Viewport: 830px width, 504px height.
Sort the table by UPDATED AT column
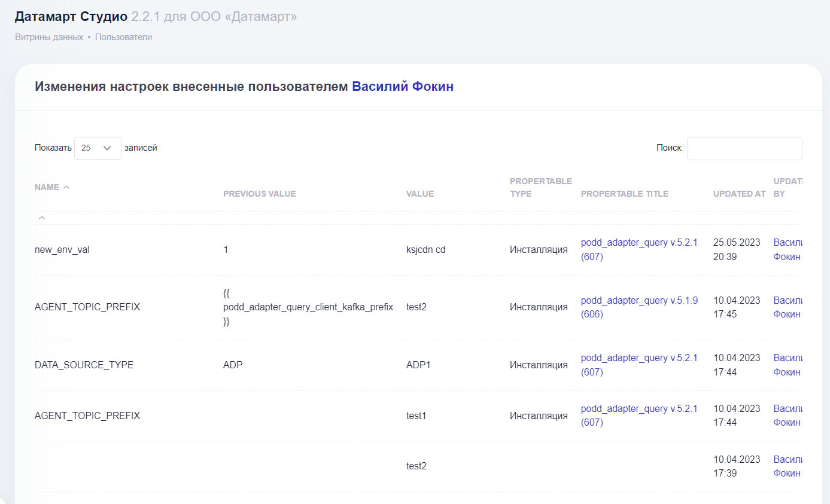click(x=739, y=193)
